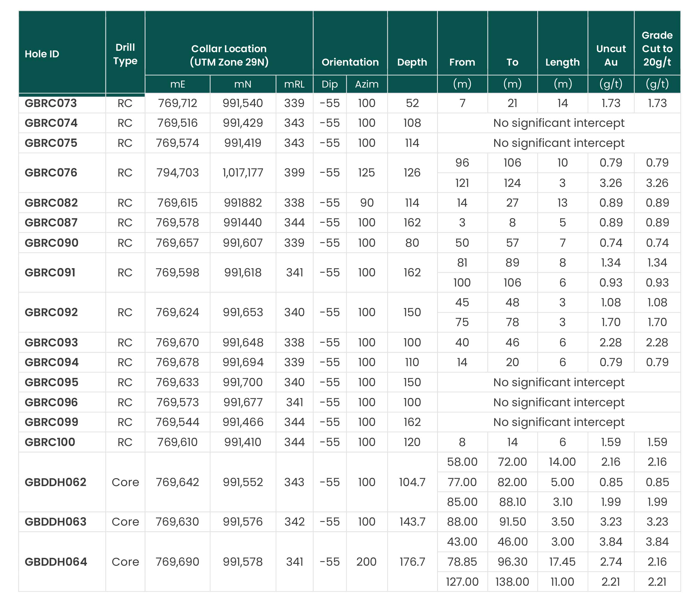Select hole ID GBRC096

point(51,402)
